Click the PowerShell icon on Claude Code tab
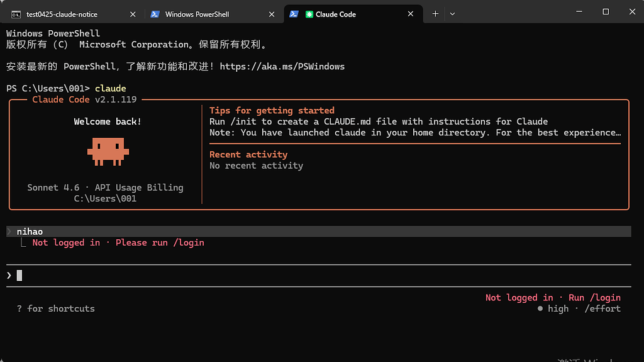Viewport: 644px width, 362px height. [294, 14]
